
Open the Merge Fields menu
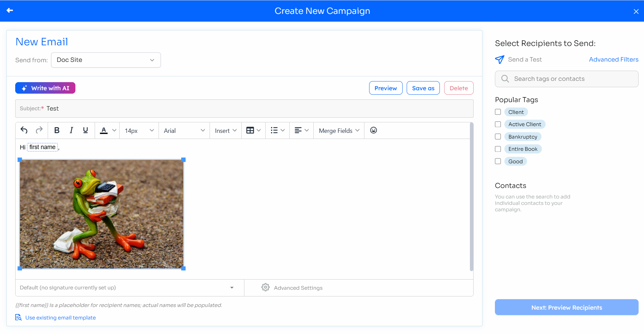pyautogui.click(x=339, y=130)
